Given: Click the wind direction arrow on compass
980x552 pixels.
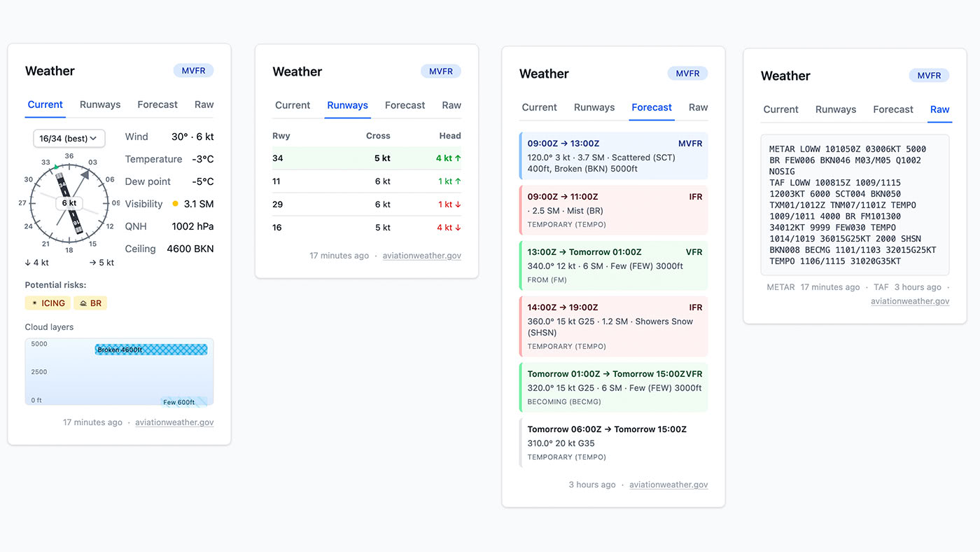Looking at the screenshot, I should 85,174.
